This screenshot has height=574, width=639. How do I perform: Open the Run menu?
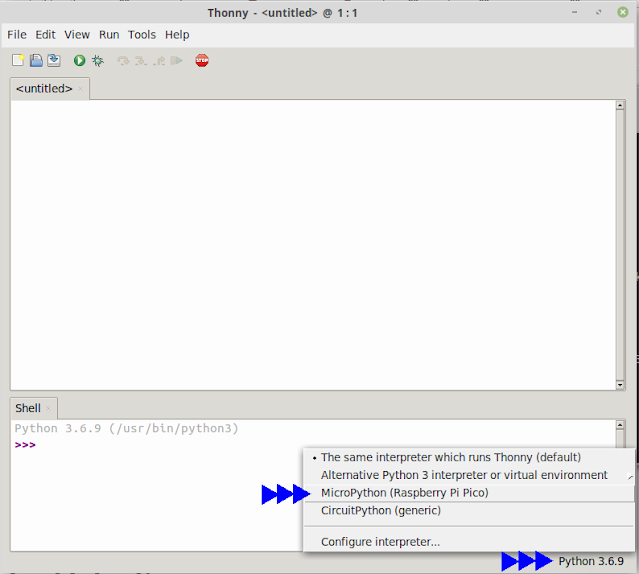(109, 35)
